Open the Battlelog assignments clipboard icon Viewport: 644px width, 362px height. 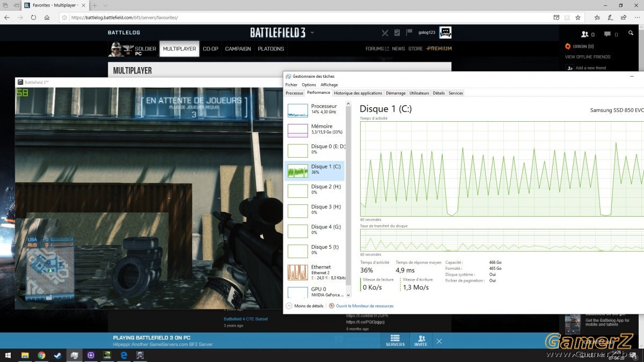pos(397,33)
